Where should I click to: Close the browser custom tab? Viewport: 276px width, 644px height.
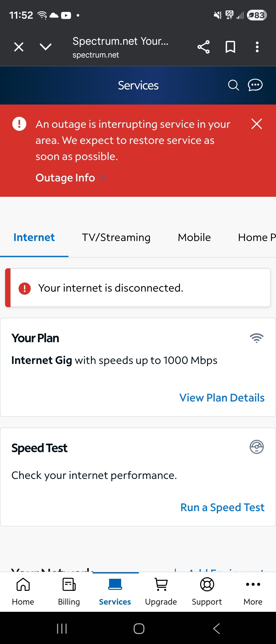click(19, 47)
